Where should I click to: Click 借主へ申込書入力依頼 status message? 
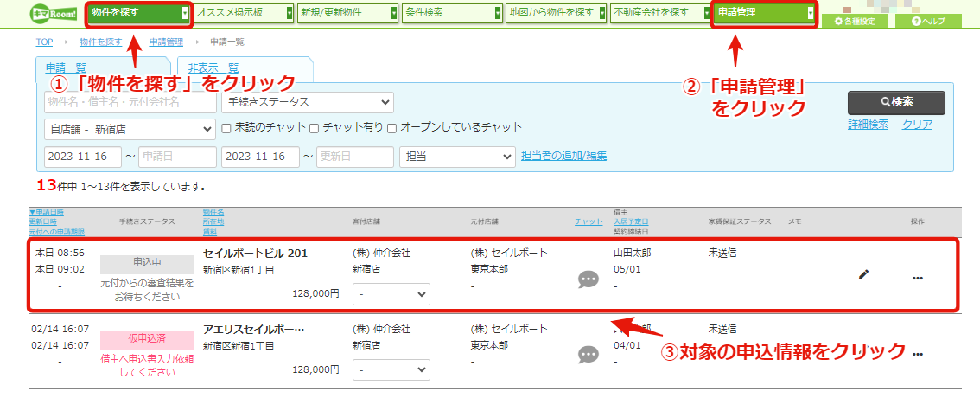point(147,365)
